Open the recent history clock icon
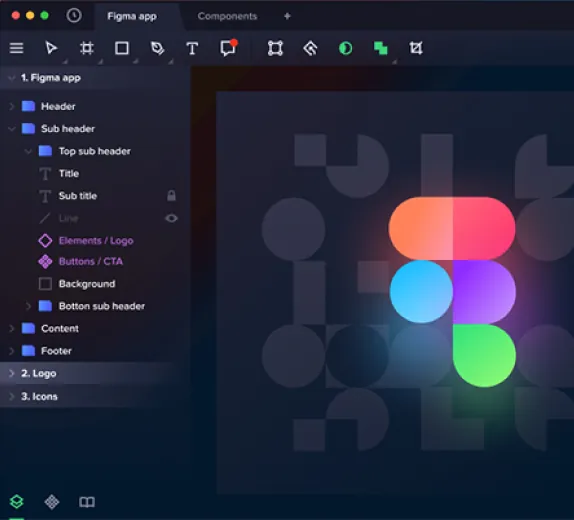 point(74,15)
